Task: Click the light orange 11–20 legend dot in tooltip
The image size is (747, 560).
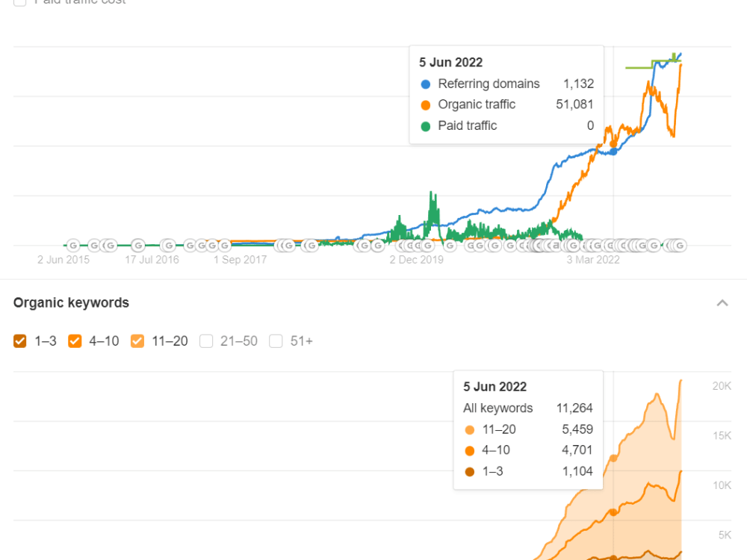Action: point(470,430)
